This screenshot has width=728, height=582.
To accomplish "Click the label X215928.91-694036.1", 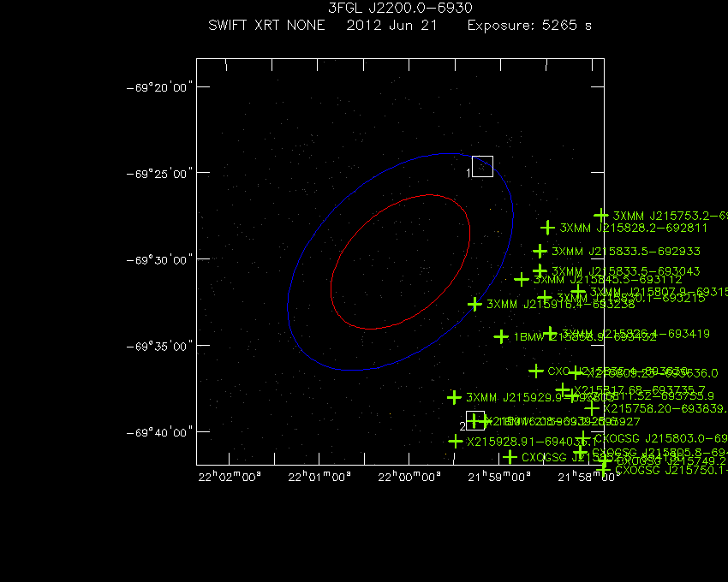I will point(531,442).
